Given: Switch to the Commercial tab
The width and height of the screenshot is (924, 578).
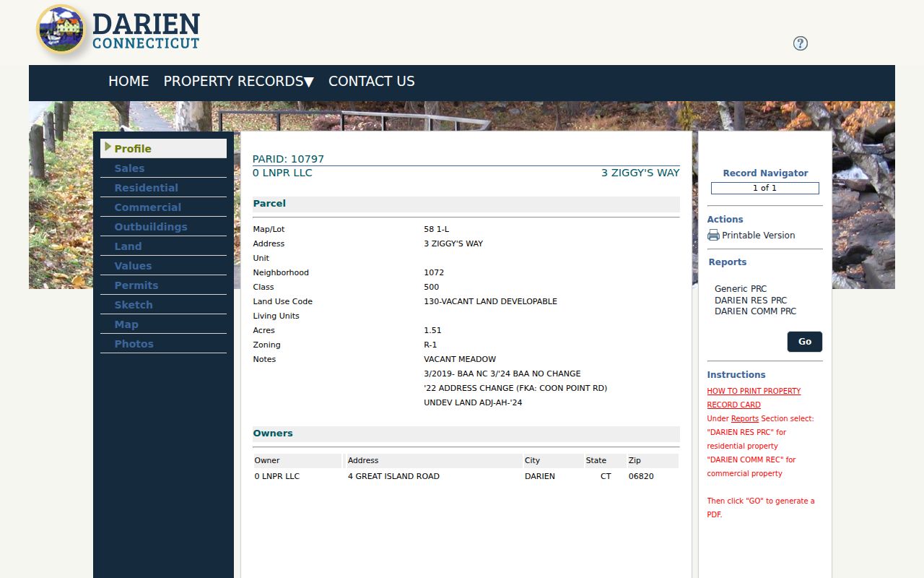Looking at the screenshot, I should (163, 207).
